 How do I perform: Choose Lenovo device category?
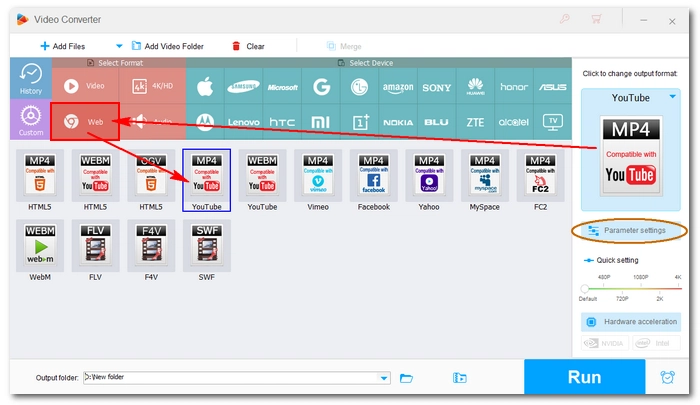pos(243,122)
